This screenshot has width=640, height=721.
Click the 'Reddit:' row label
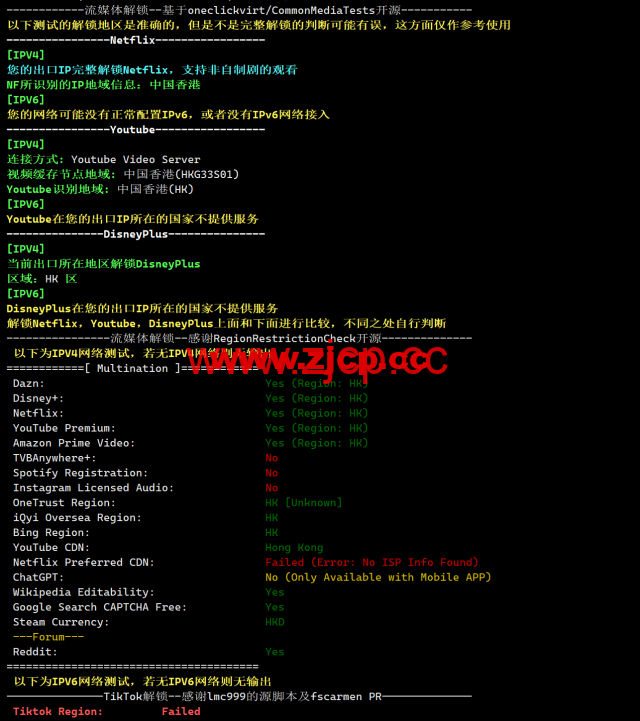pyautogui.click(x=35, y=652)
